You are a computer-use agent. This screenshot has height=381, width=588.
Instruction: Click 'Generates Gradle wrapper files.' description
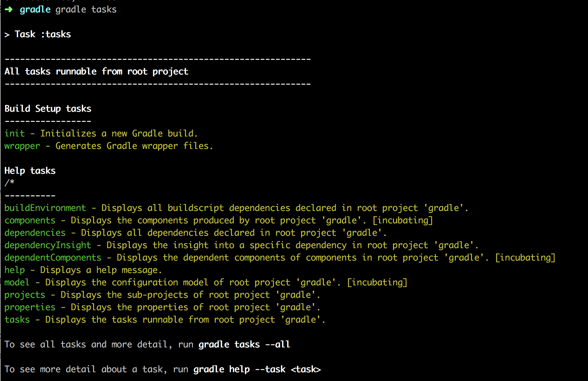coord(134,146)
